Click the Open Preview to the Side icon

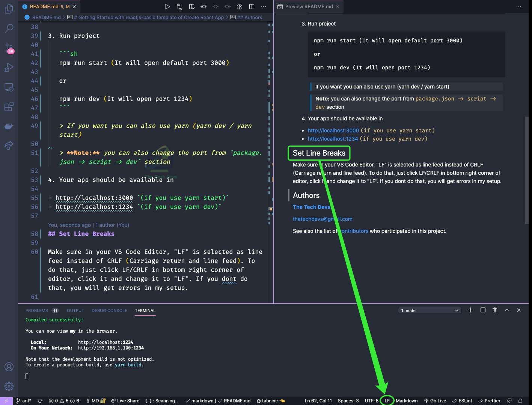tap(191, 7)
